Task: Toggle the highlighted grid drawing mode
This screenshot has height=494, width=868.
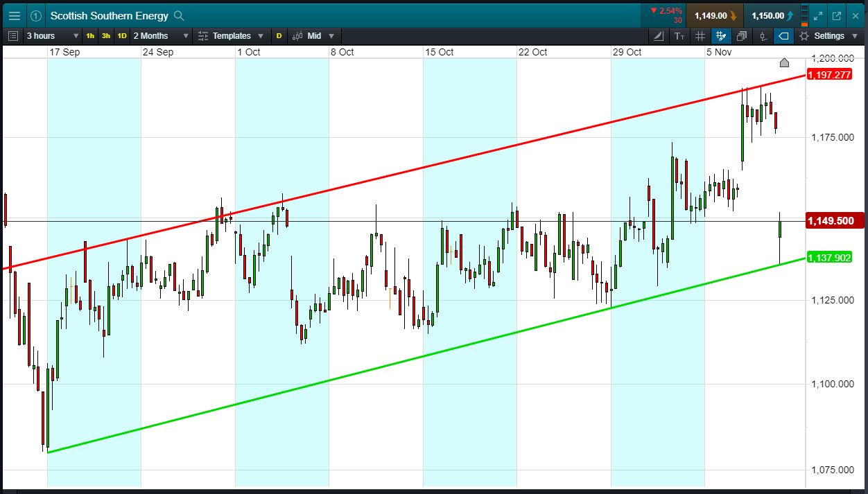Action: click(721, 36)
